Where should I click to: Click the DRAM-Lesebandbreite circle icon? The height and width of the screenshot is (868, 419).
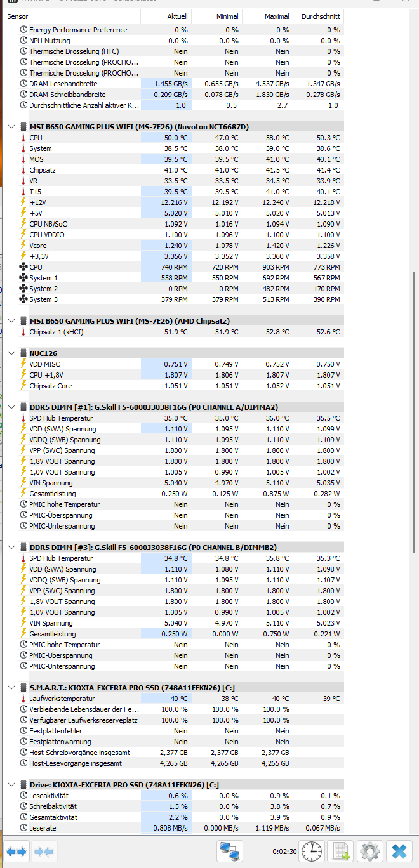[x=24, y=84]
